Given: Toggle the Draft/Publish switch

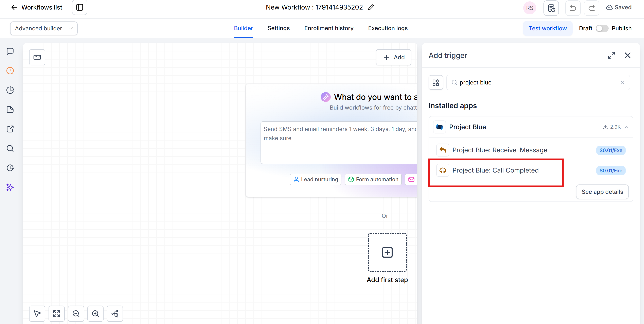Looking at the screenshot, I should tap(602, 29).
